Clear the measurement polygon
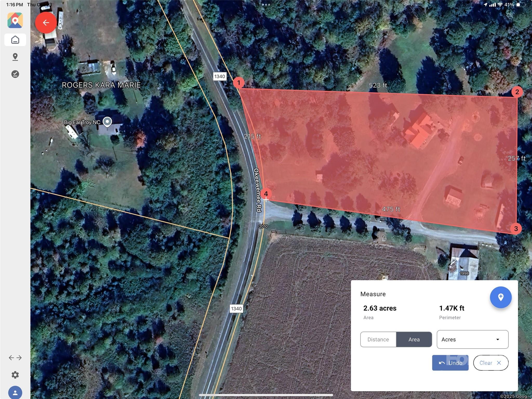Screen dimensions: 532x399 (491, 363)
